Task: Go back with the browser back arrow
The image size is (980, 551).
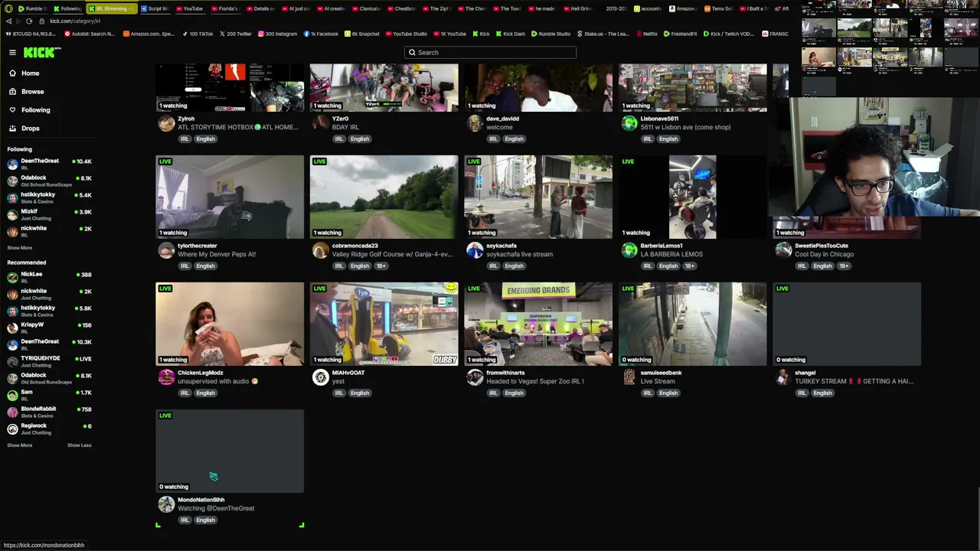Action: pyautogui.click(x=8, y=21)
